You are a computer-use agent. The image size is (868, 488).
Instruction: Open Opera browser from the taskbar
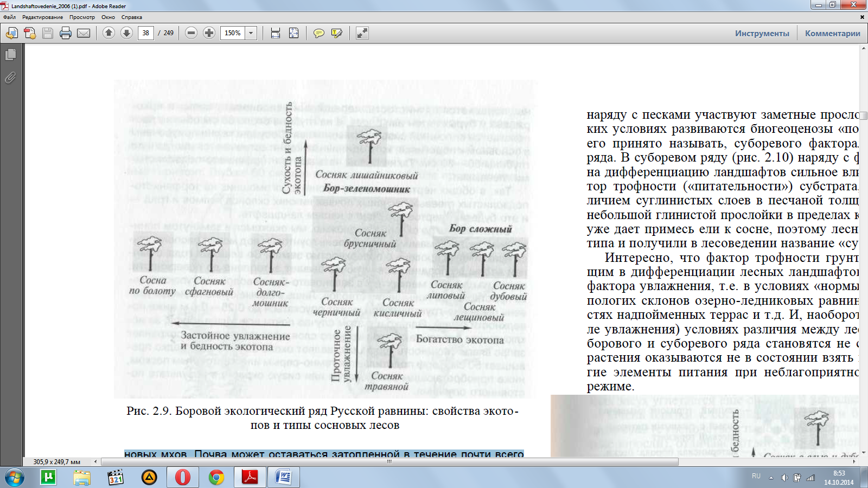(x=183, y=478)
